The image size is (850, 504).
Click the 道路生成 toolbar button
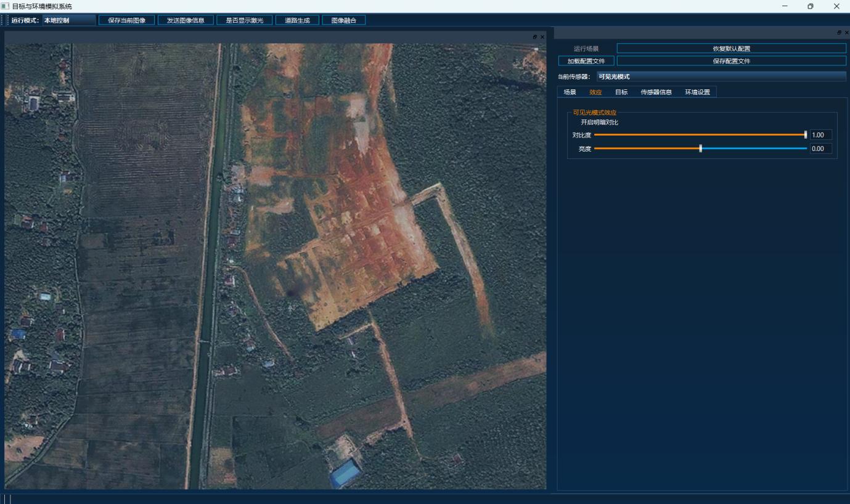297,20
